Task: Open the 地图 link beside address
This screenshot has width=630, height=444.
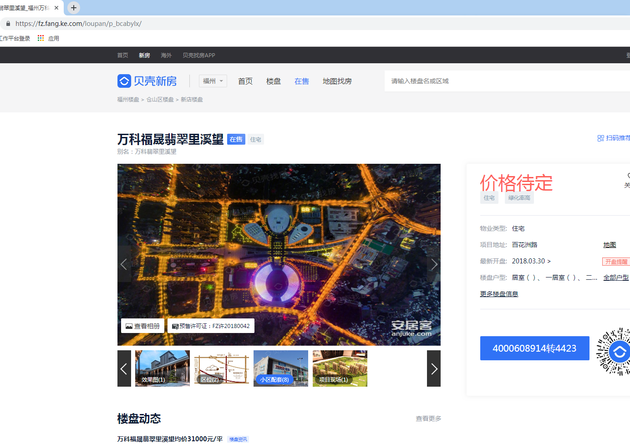Action: coord(610,245)
